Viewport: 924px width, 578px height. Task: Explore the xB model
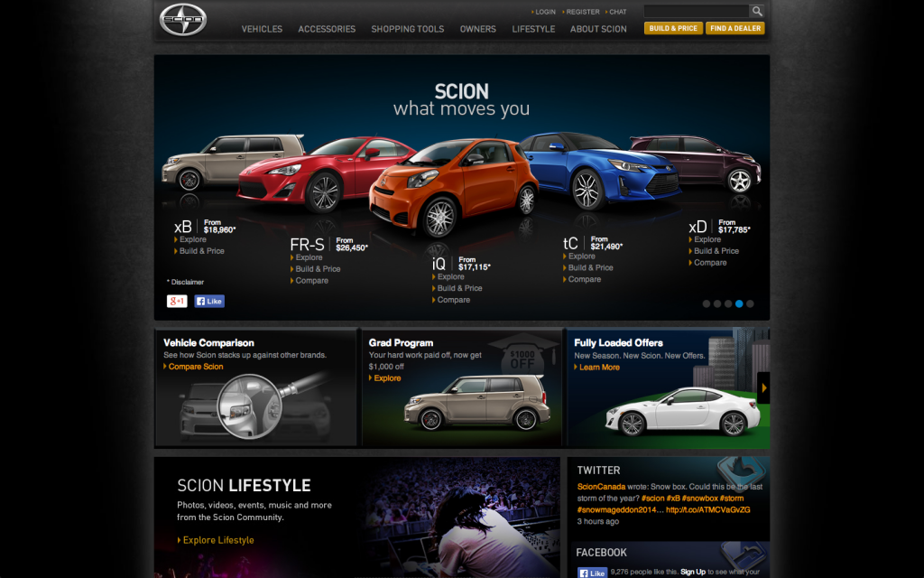[x=193, y=239]
